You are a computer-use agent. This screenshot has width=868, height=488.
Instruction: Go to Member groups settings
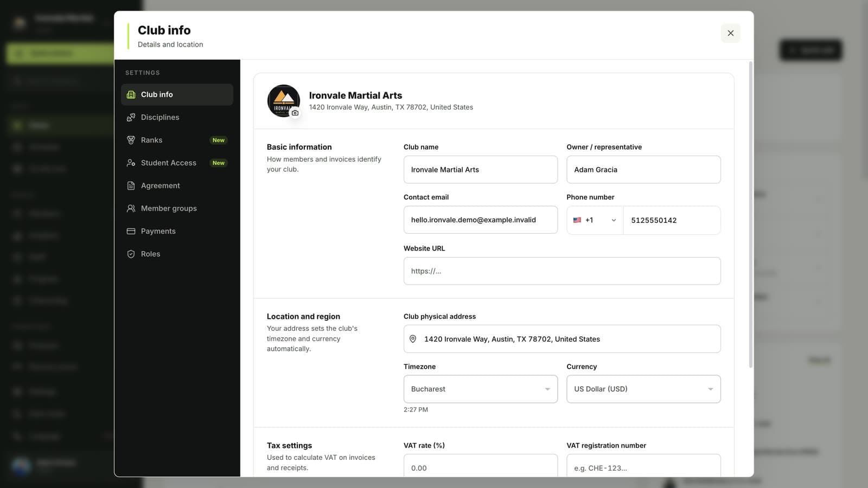[177, 208]
